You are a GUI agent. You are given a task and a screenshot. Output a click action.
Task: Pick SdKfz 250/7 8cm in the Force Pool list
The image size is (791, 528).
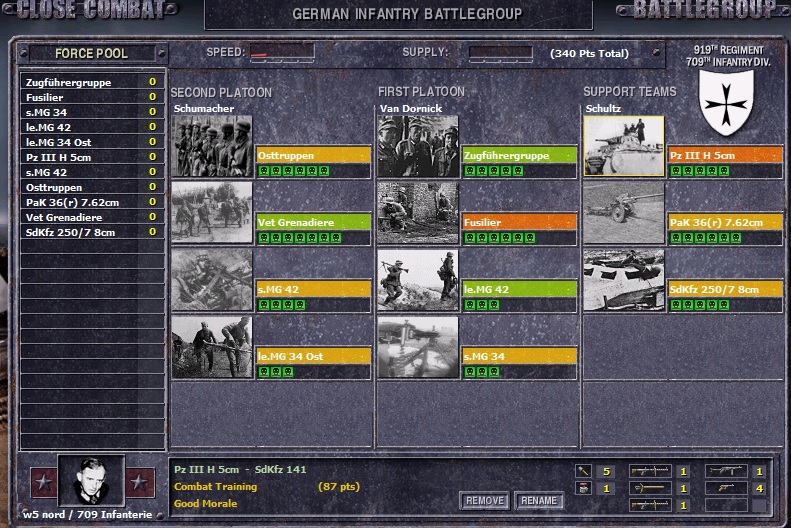point(92,232)
